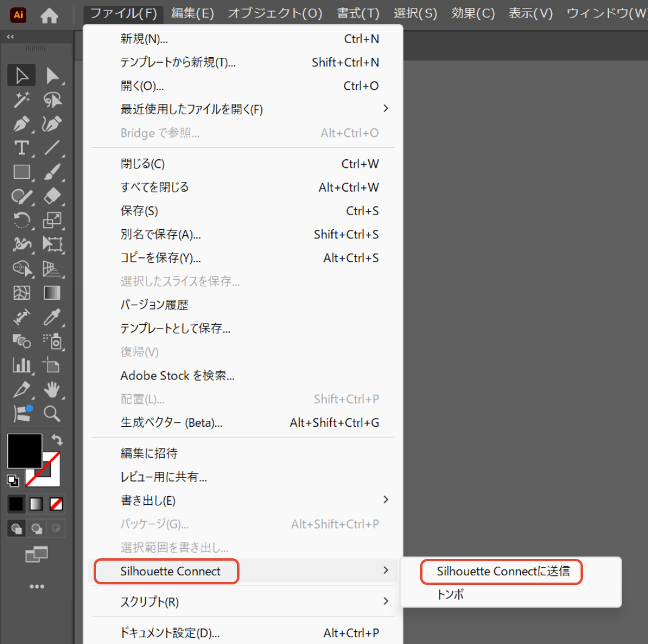
Task: Click the black Fill color swatch
Action: tap(25, 451)
